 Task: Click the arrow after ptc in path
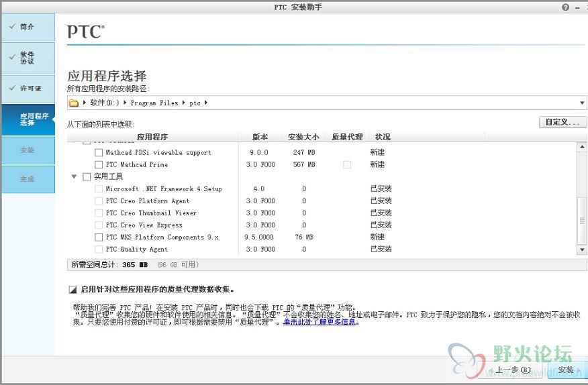point(206,103)
